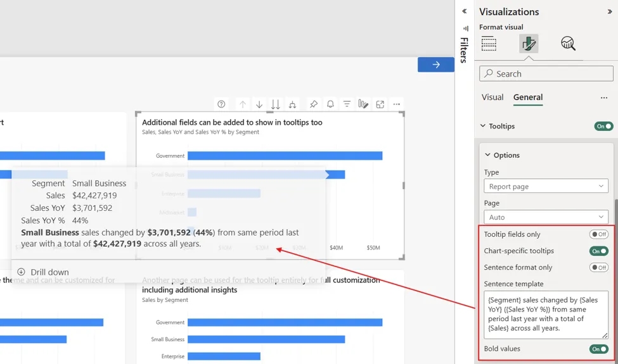Collapse the Options section chevron
Viewport: 618px width, 364px height.
(487, 155)
